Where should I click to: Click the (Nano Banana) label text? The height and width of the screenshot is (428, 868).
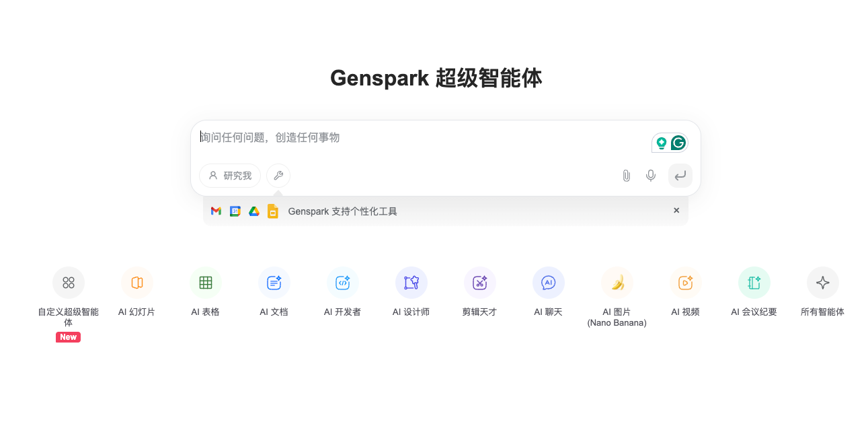617,323
